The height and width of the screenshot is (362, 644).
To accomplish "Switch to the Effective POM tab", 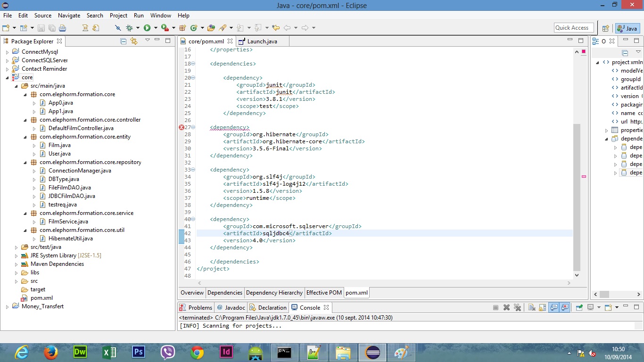I will click(x=324, y=293).
